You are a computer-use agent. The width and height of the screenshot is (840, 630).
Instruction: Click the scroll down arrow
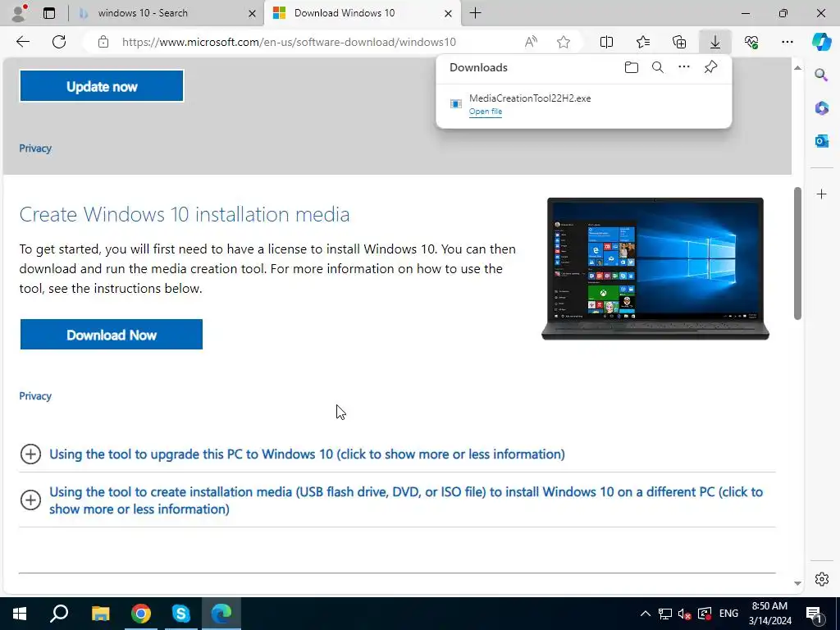click(797, 583)
